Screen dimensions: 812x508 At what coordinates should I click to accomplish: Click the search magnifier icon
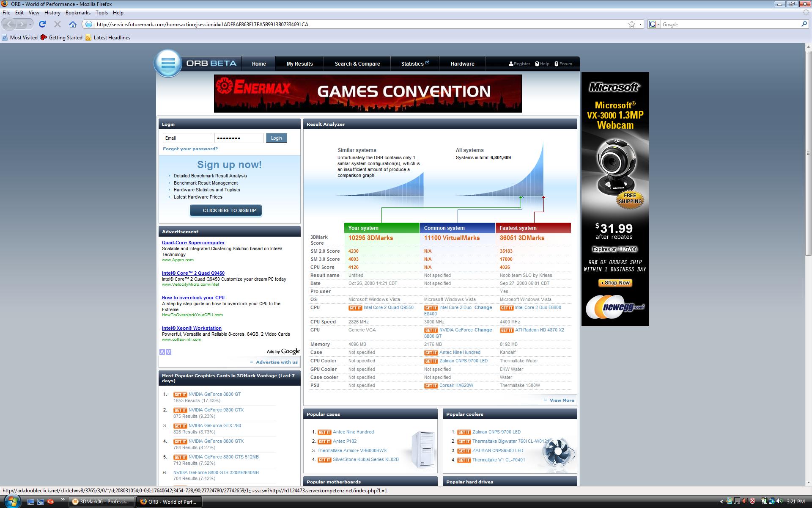[x=804, y=25]
